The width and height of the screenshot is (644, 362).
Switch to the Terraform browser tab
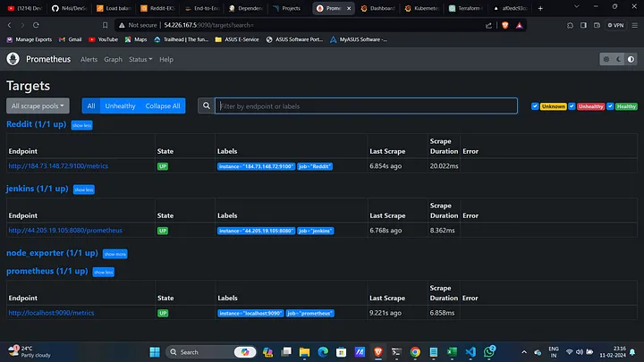[466, 8]
